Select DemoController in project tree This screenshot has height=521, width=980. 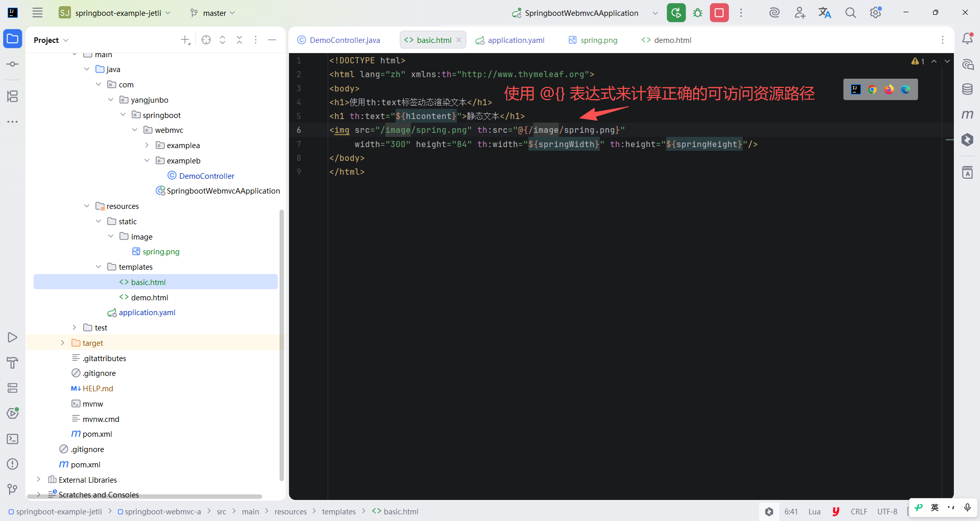pyautogui.click(x=207, y=176)
